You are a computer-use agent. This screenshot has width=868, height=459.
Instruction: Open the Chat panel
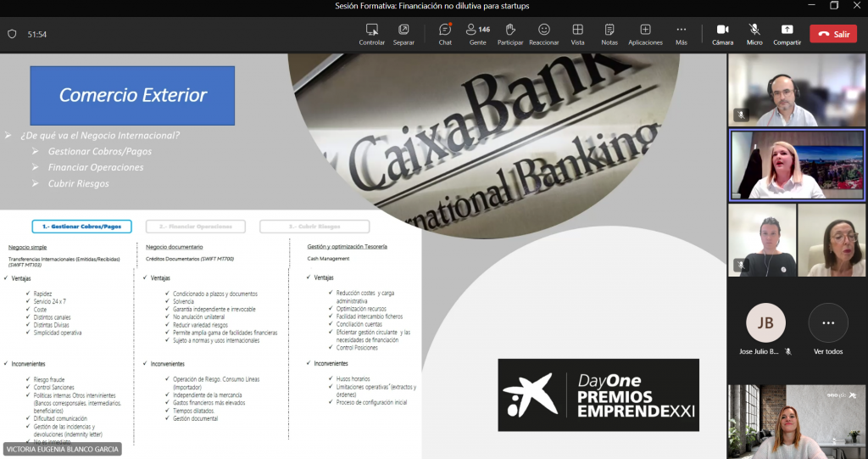point(445,35)
